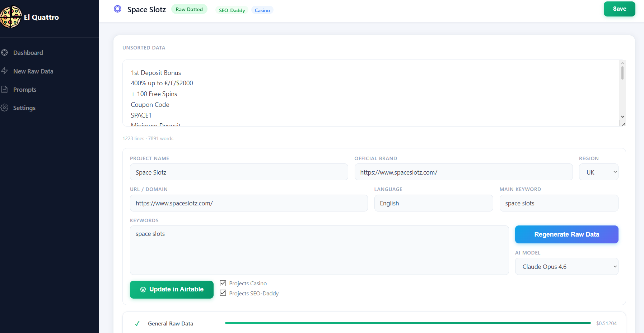Click the Raw Datted status badge

[x=189, y=9]
